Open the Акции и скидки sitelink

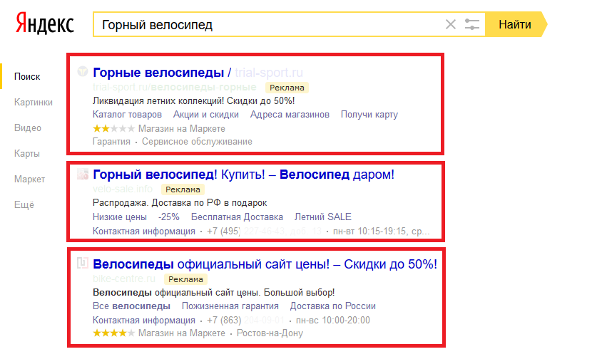point(206,115)
